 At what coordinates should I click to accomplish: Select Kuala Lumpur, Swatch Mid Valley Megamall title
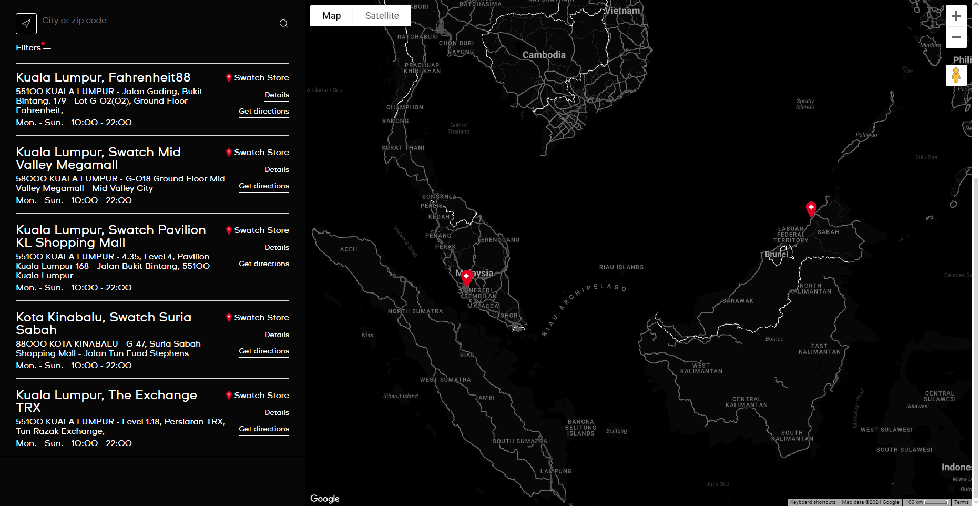click(x=98, y=158)
